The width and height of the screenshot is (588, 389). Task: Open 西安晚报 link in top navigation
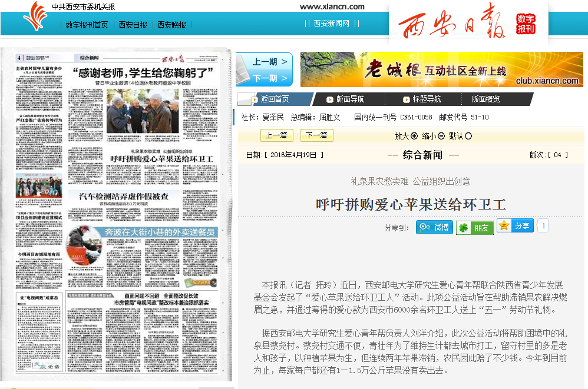coord(172,25)
